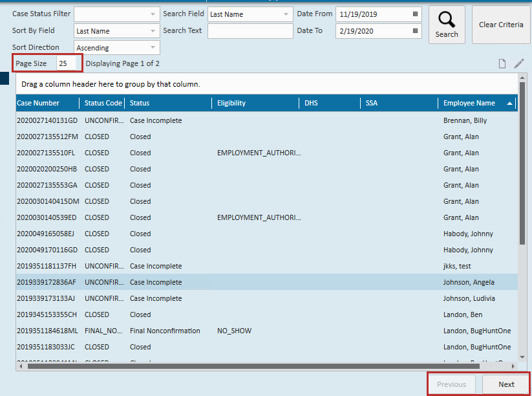Image resolution: width=532 pixels, height=396 pixels.
Task: Click the horizontal scrollbar left arrow
Action: 21,366
